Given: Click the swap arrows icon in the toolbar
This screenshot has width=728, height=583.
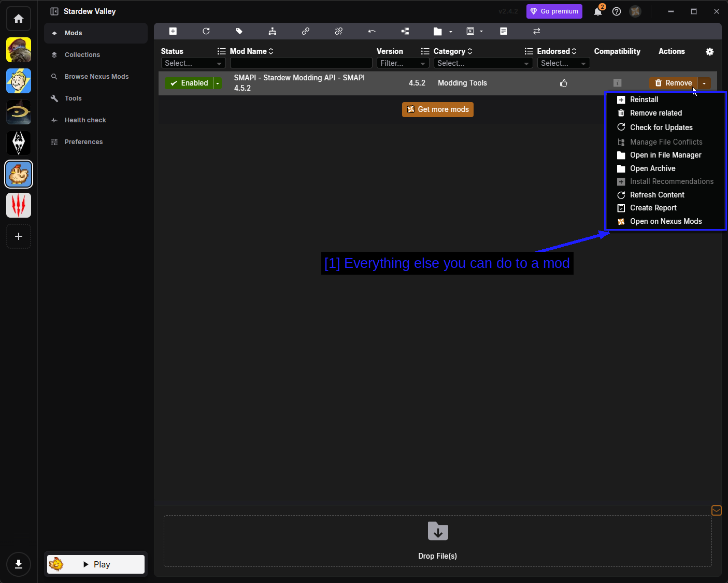Looking at the screenshot, I should tap(537, 31).
